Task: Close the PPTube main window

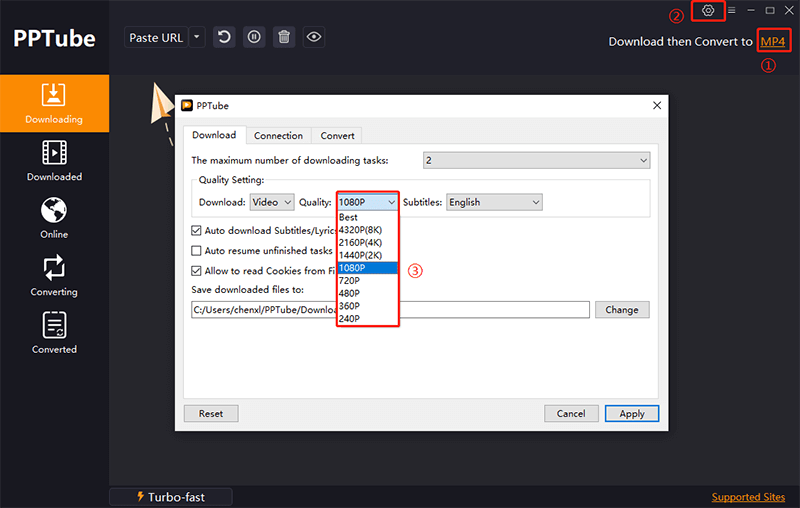Action: [x=789, y=10]
